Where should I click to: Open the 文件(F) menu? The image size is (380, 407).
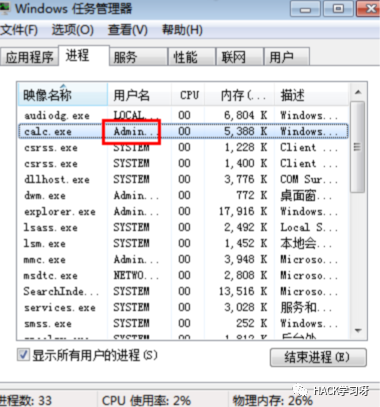coord(19,30)
